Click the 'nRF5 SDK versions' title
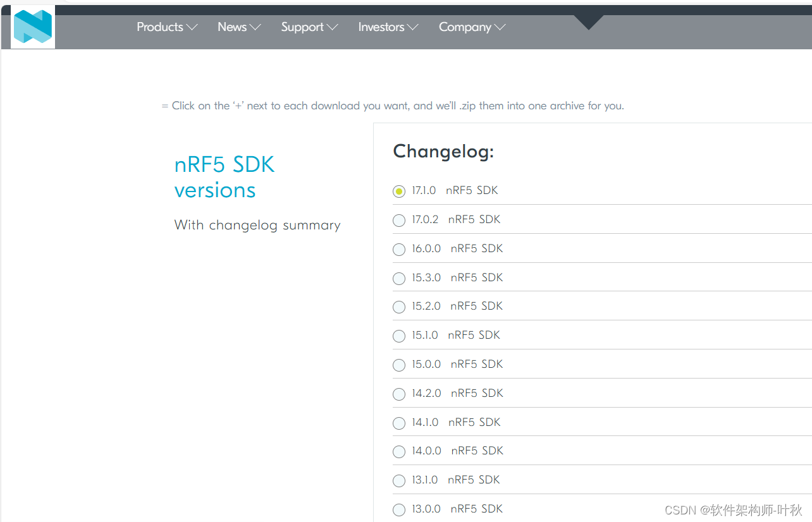 tap(225, 177)
